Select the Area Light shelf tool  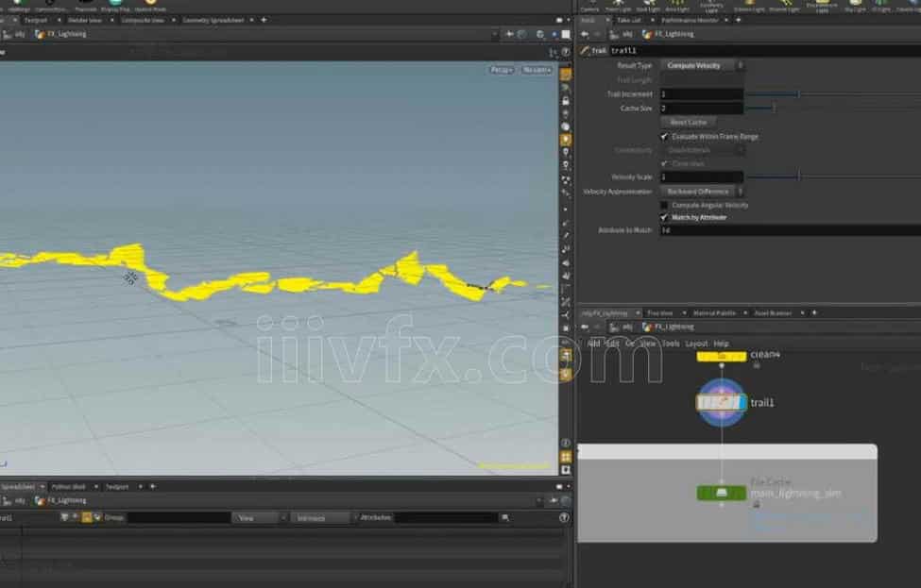click(677, 6)
